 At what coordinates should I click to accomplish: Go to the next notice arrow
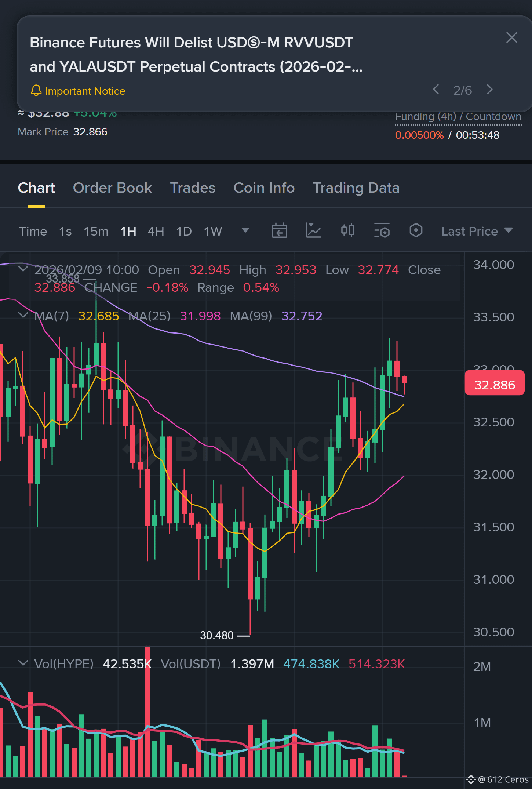(490, 90)
